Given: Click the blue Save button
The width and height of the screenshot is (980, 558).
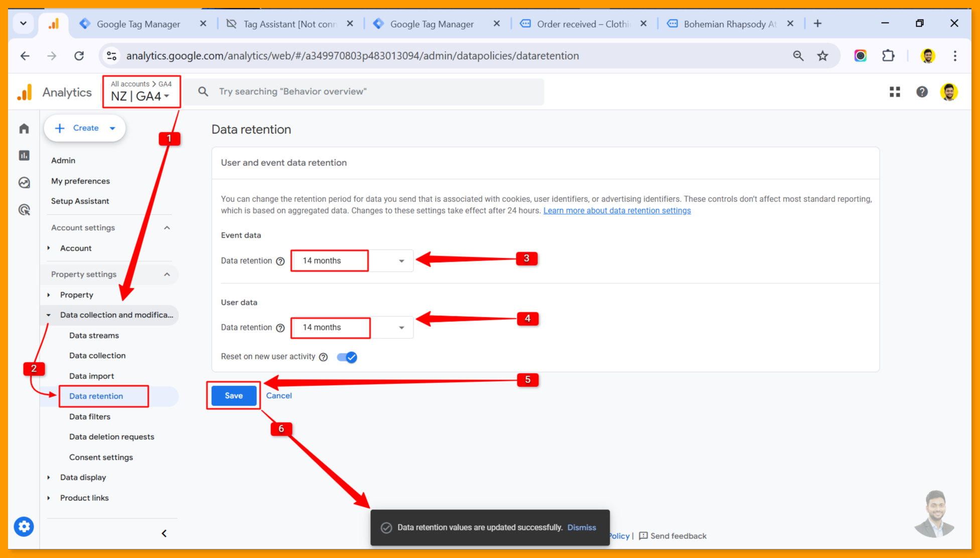Looking at the screenshot, I should coord(233,396).
